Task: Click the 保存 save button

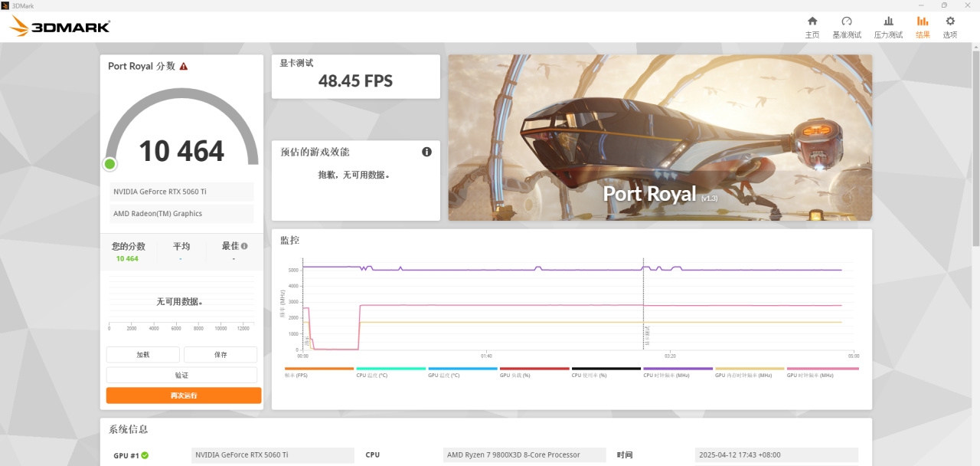Action: [220, 355]
